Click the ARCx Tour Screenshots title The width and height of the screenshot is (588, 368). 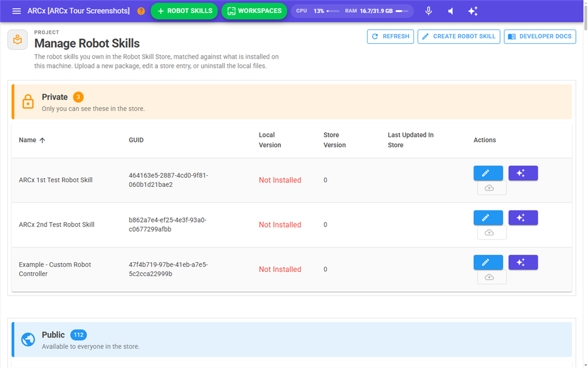pyautogui.click(x=78, y=11)
